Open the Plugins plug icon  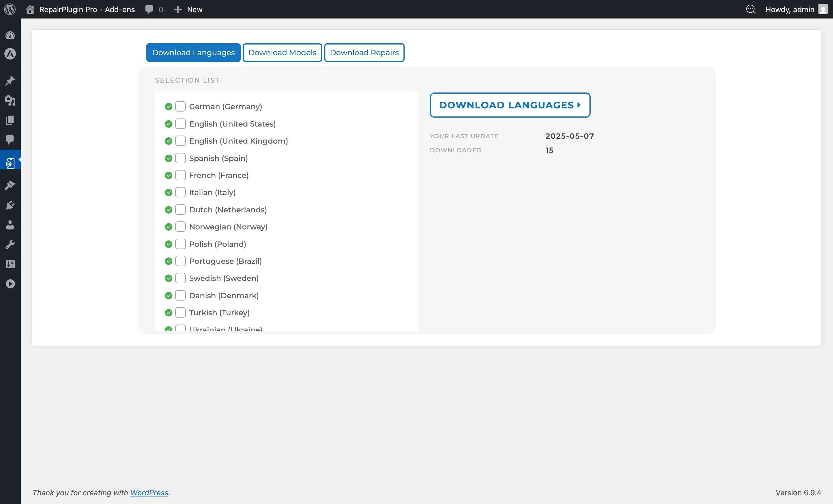coord(10,205)
